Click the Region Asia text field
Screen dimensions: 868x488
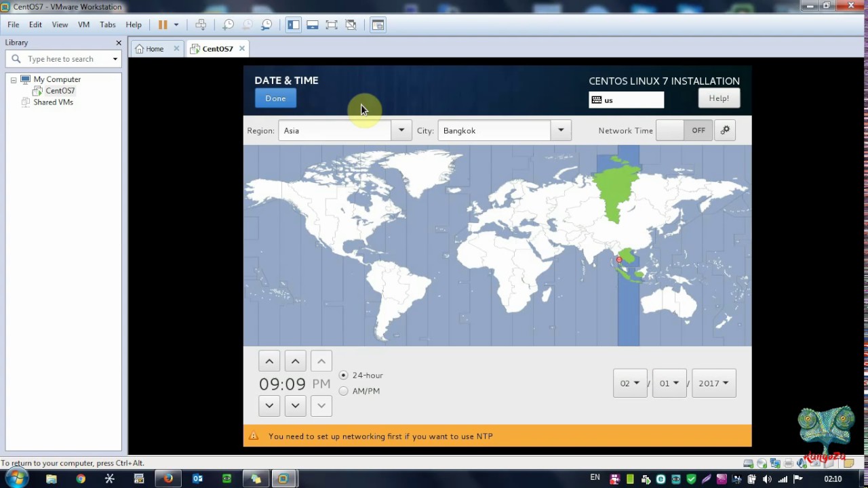334,131
